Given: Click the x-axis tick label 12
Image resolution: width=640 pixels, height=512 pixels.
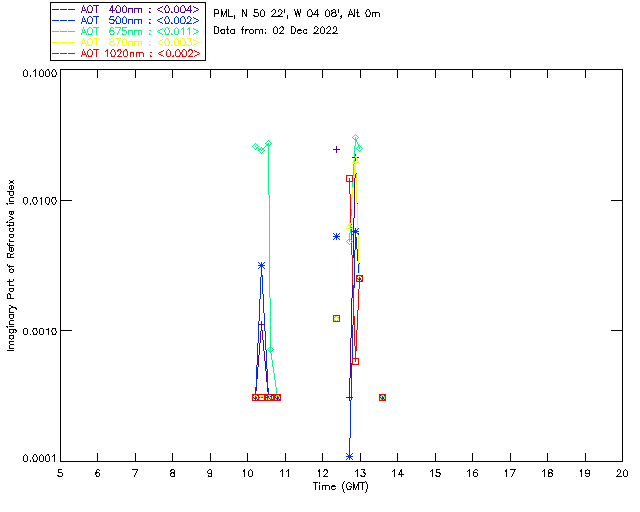Looking at the screenshot, I should click(x=322, y=473).
